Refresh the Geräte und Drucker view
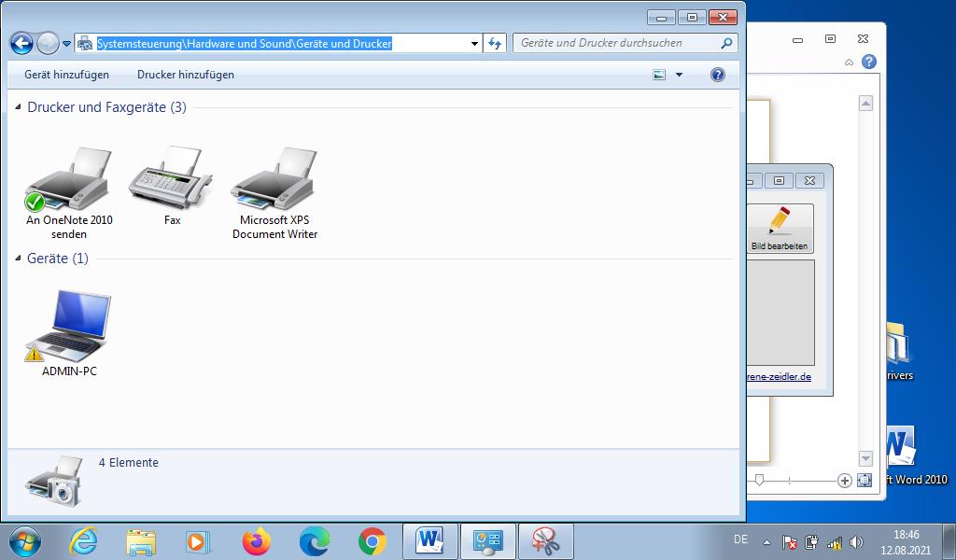 point(495,44)
